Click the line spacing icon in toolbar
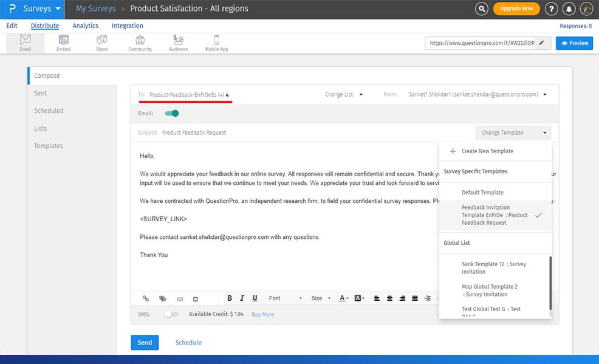599x364 pixels. 428,298
